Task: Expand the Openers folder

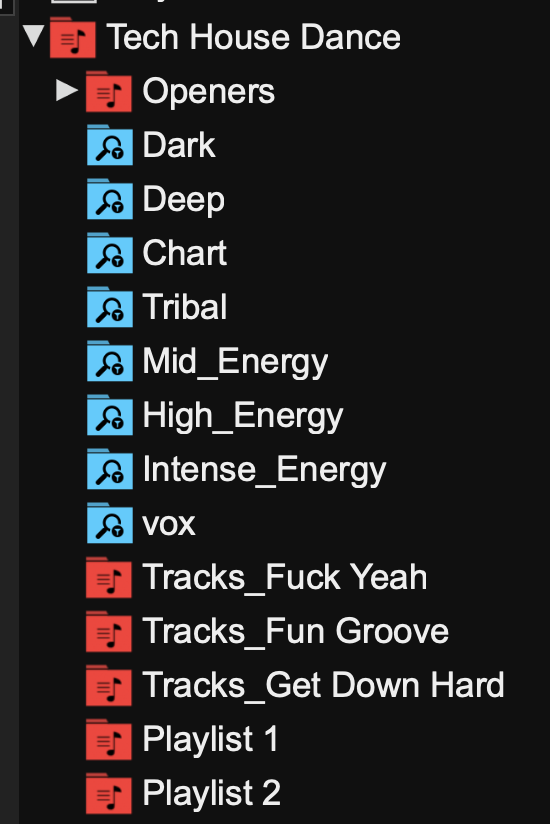Action: (x=67, y=90)
